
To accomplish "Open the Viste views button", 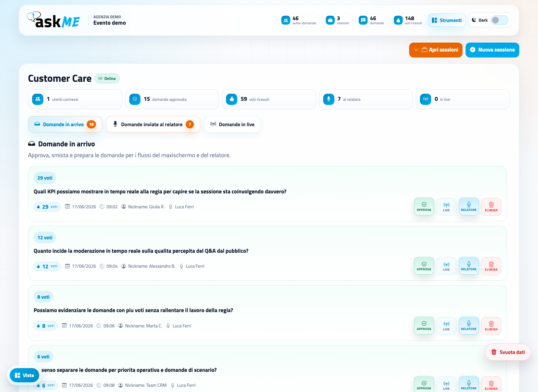I will point(24,375).
